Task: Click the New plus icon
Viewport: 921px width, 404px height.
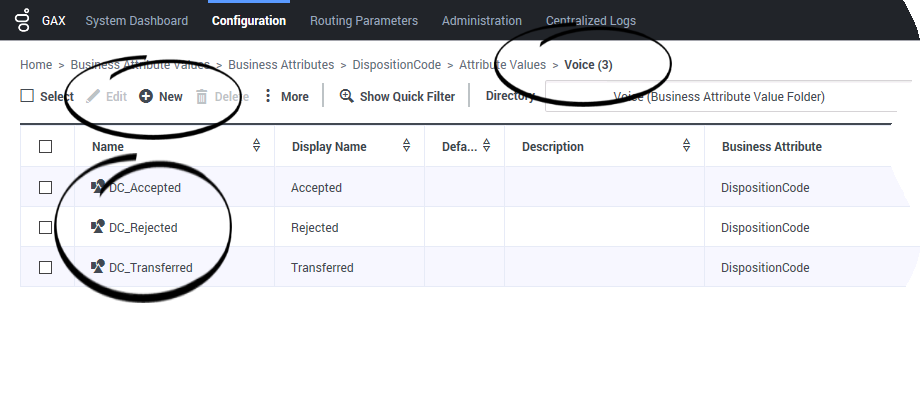Action: tap(146, 97)
